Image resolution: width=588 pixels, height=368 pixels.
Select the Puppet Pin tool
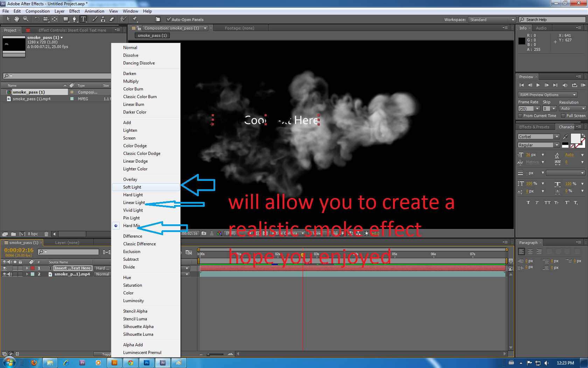[x=135, y=19]
